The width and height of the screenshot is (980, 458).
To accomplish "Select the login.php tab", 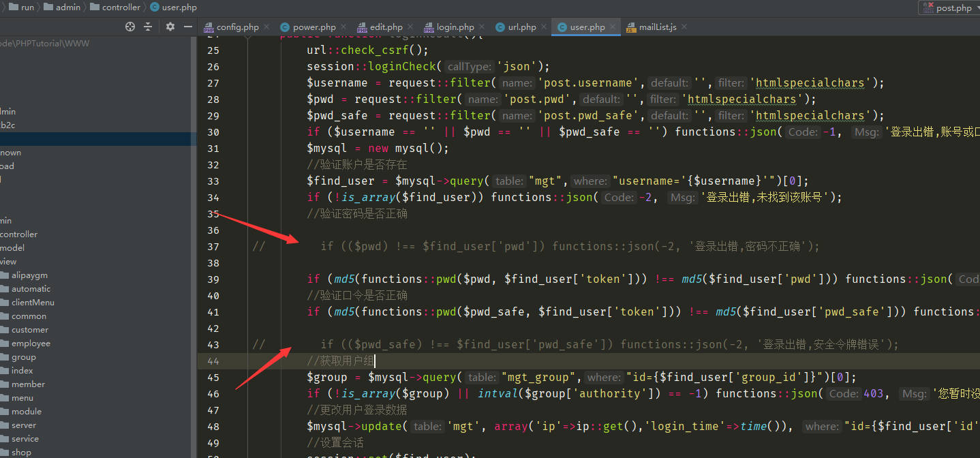I will tap(455, 27).
